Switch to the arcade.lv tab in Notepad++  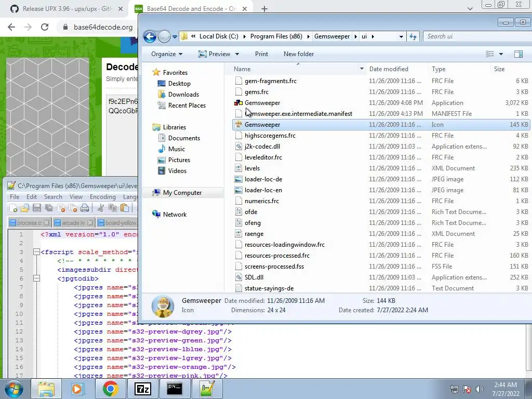73,223
